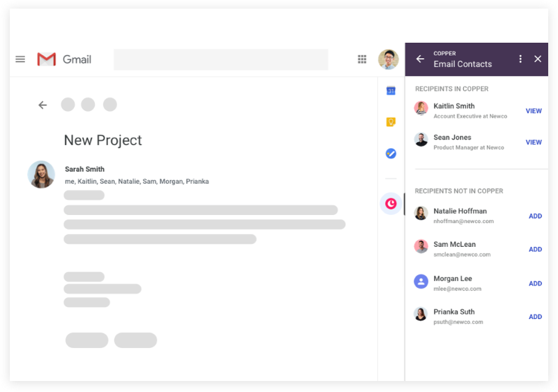Click the back arrow in the Copper panel header
The width and height of the screenshot is (558, 392).
pyautogui.click(x=419, y=59)
